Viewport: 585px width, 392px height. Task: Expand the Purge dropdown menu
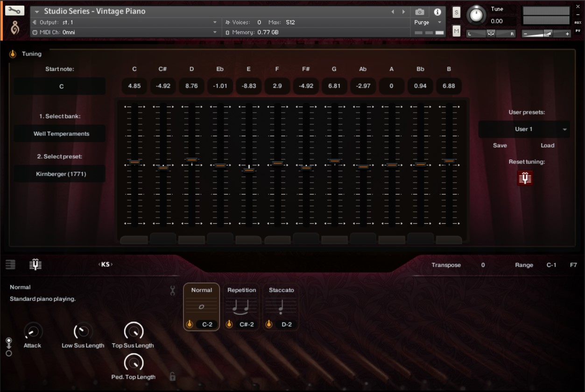pyautogui.click(x=428, y=22)
